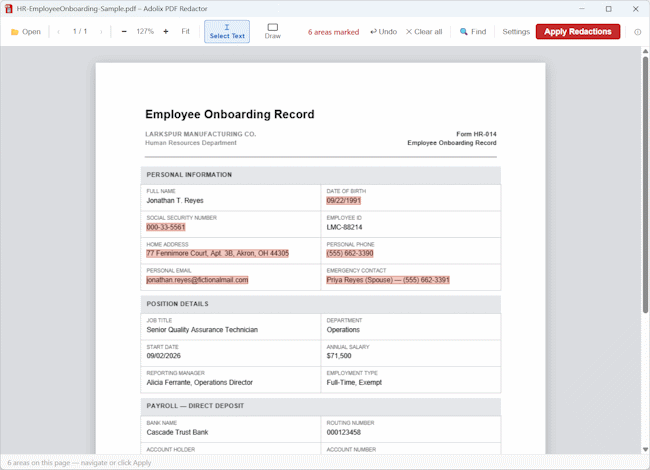Select the marked phone (555) 662-3390
650x470 pixels.
350,253
